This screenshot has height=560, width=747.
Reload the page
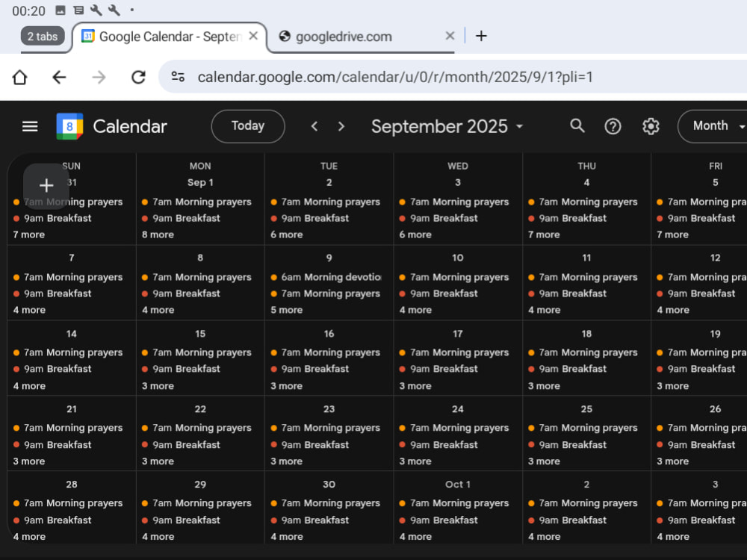138,77
